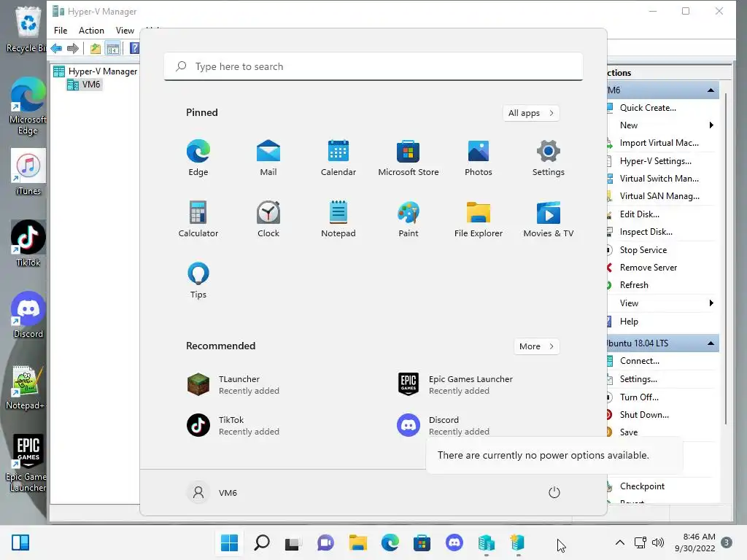Focus the Type here to search box
This screenshot has height=560, width=747.
click(373, 66)
